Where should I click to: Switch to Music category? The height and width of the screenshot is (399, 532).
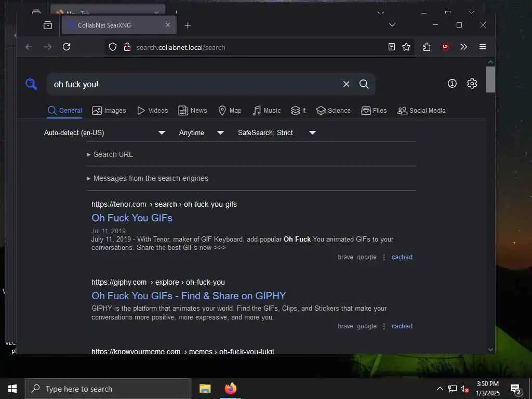pyautogui.click(x=267, y=111)
